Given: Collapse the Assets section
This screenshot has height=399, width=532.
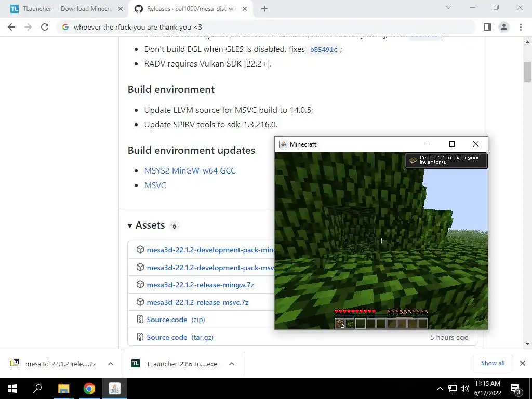Looking at the screenshot, I should click(x=146, y=225).
